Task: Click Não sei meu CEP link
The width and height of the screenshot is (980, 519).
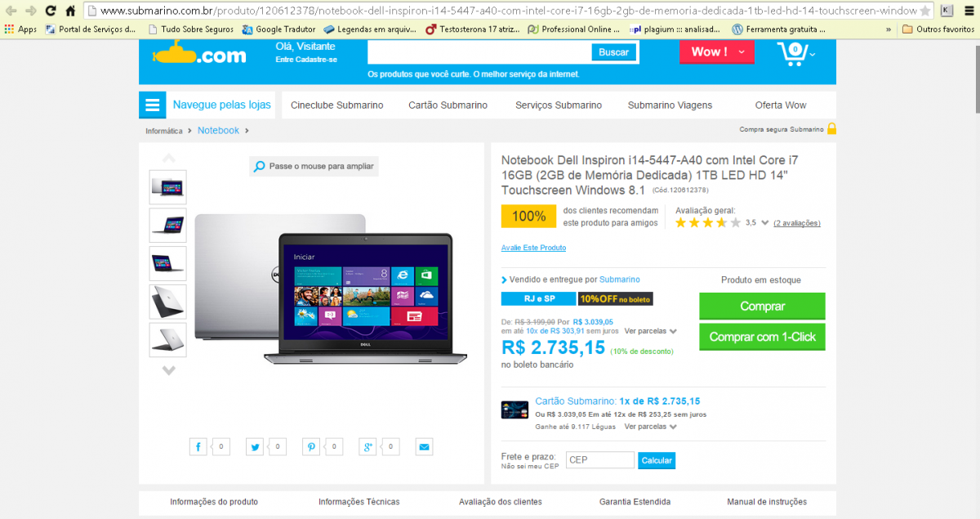Action: [x=530, y=467]
